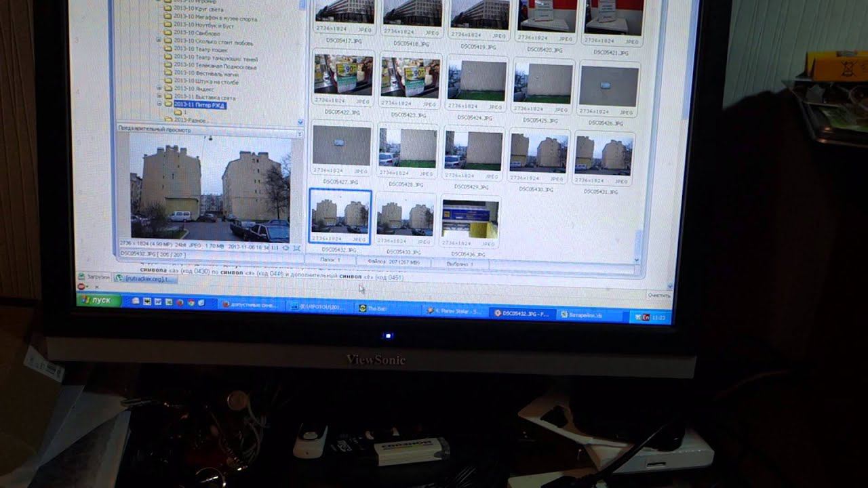The height and width of the screenshot is (488, 868).
Task: Select thumbnail DSC05421.JPG
Action: coord(612,24)
